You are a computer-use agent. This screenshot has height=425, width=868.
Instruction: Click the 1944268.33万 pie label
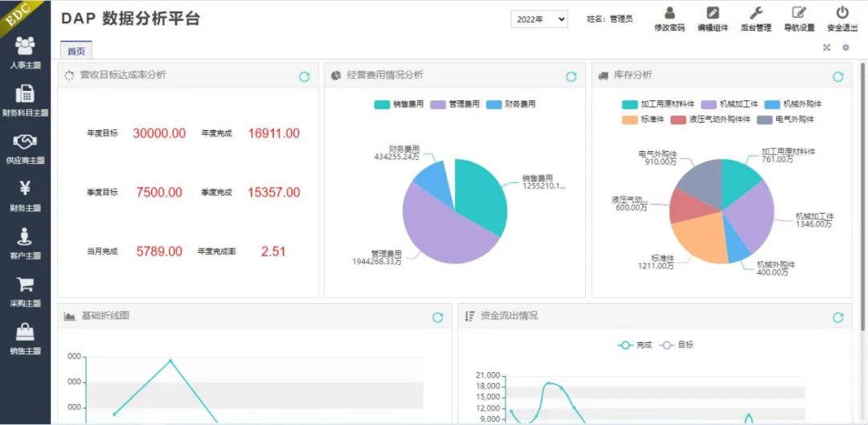[377, 261]
